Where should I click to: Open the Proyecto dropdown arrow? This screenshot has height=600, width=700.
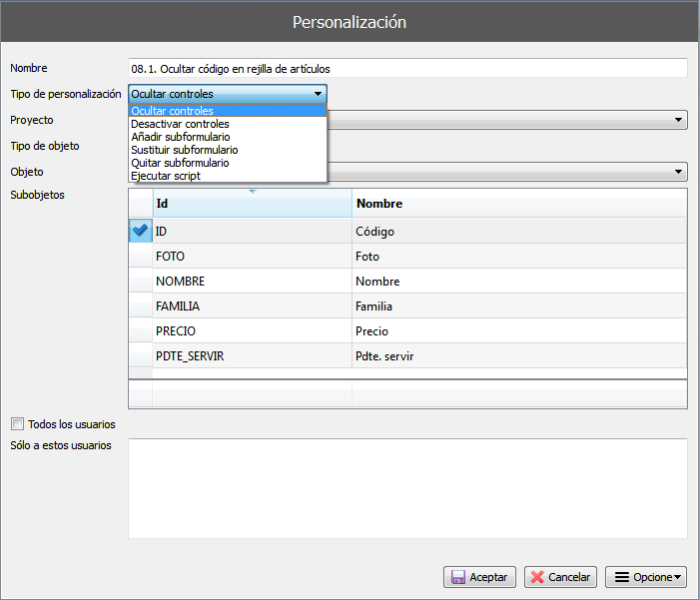tap(678, 120)
